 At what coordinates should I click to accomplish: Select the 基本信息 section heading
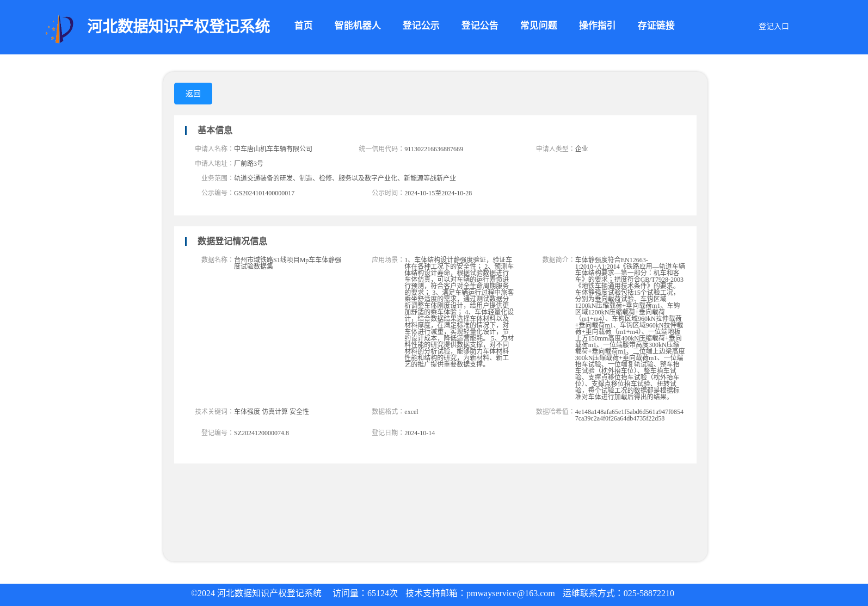point(214,130)
